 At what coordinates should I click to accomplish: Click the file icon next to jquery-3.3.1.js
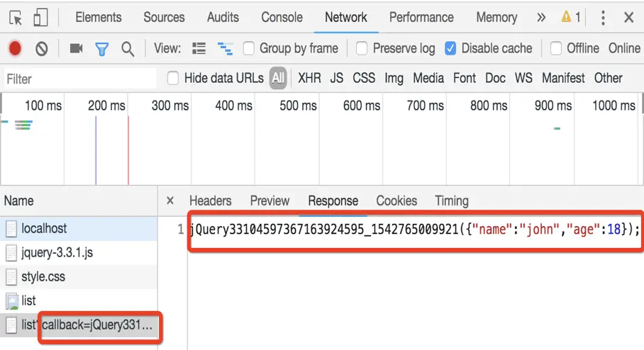[x=11, y=253]
